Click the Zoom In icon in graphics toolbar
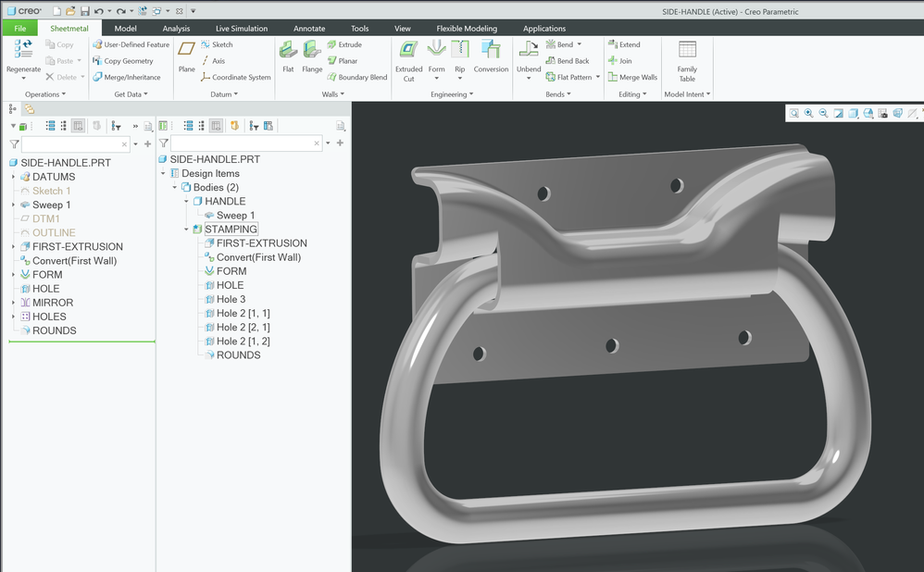Image resolution: width=924 pixels, height=572 pixels. tap(808, 113)
